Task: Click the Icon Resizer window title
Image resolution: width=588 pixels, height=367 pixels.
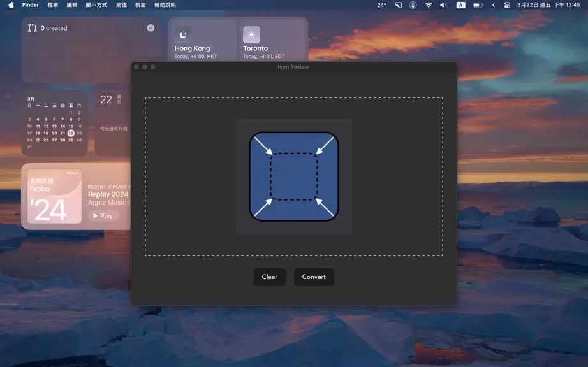Action: click(293, 67)
